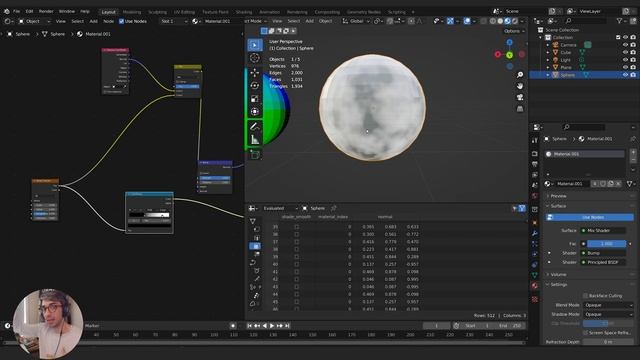Hide the Cube in outliner
This screenshot has width=640, height=360.
625,52
